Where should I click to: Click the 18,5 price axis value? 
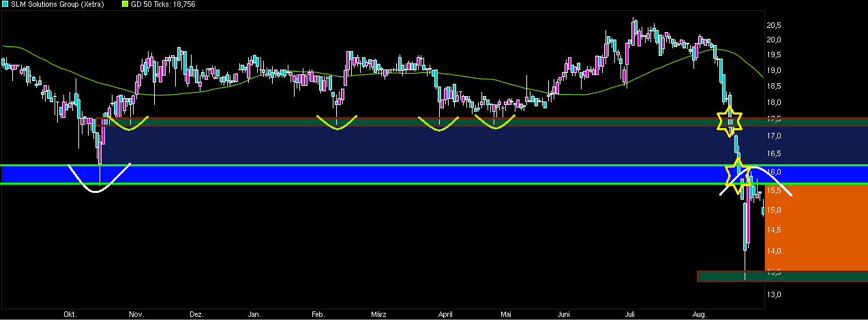coord(774,87)
